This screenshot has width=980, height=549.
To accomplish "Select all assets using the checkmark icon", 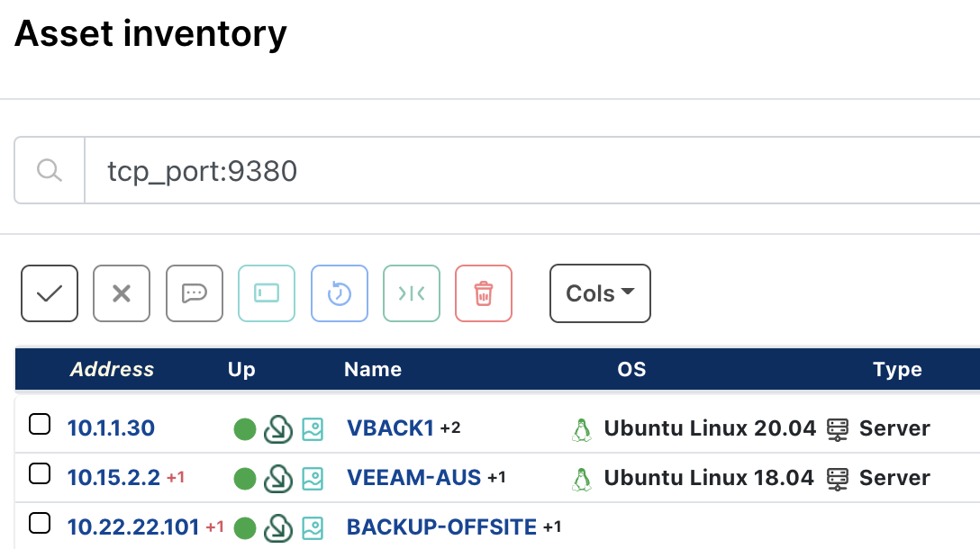I will tap(49, 292).
